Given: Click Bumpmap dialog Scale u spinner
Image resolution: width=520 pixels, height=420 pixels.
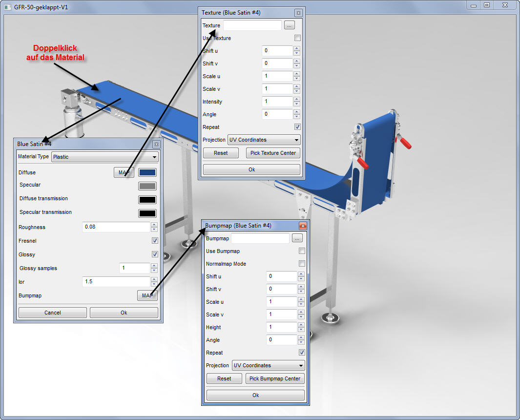Looking at the screenshot, I should (301, 301).
